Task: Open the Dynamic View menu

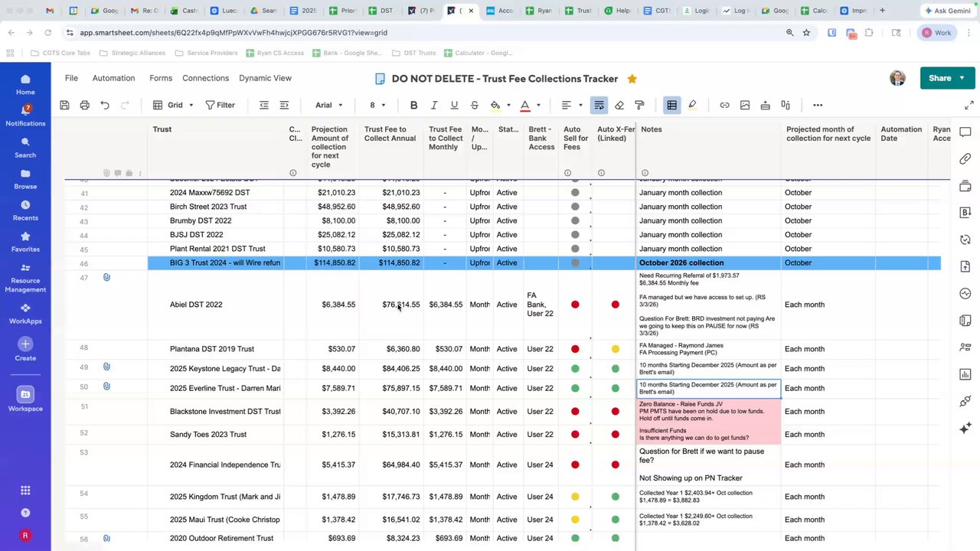Action: [x=265, y=78]
